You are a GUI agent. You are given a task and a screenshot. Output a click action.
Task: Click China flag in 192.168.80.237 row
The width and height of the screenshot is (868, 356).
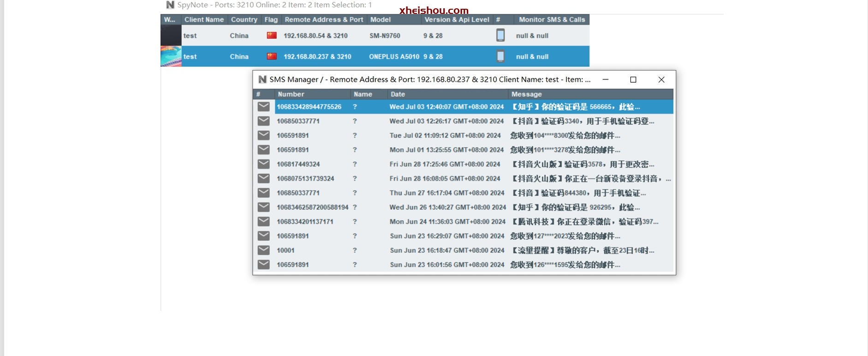click(272, 56)
